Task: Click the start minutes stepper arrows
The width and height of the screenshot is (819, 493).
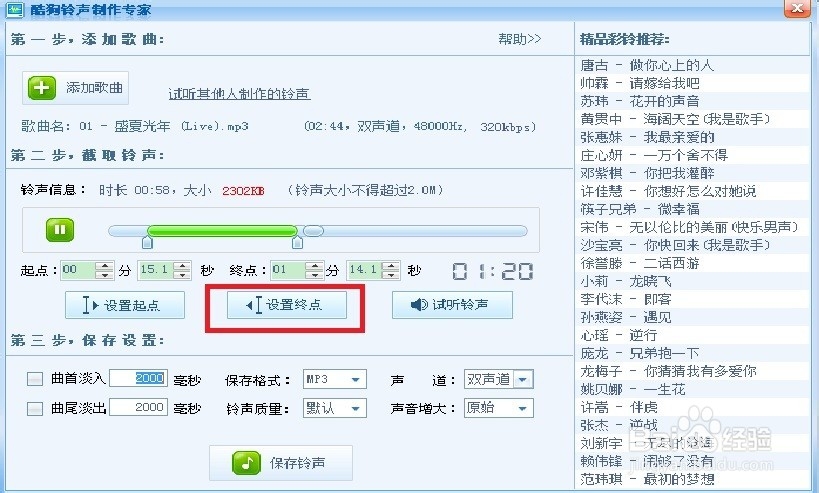Action: pyautogui.click(x=104, y=270)
